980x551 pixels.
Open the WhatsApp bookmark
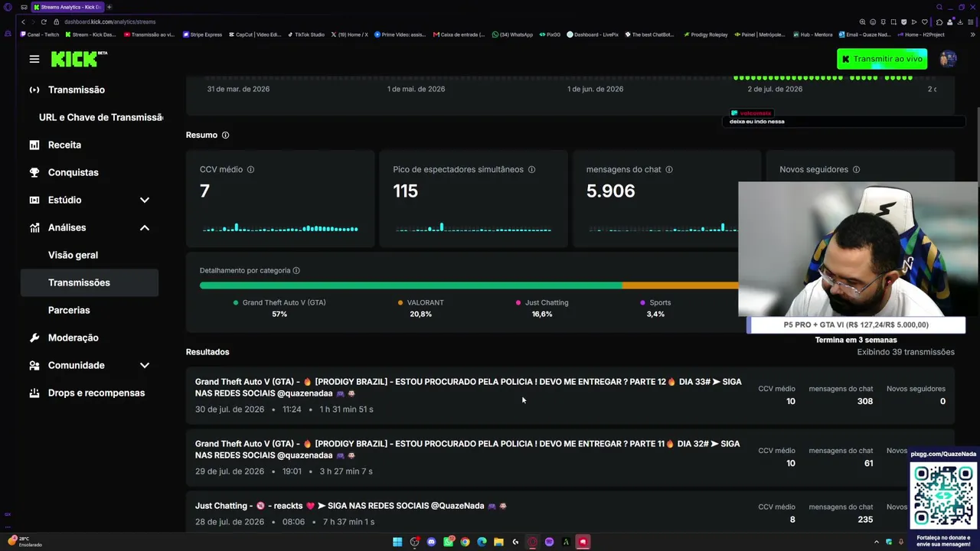click(x=513, y=34)
